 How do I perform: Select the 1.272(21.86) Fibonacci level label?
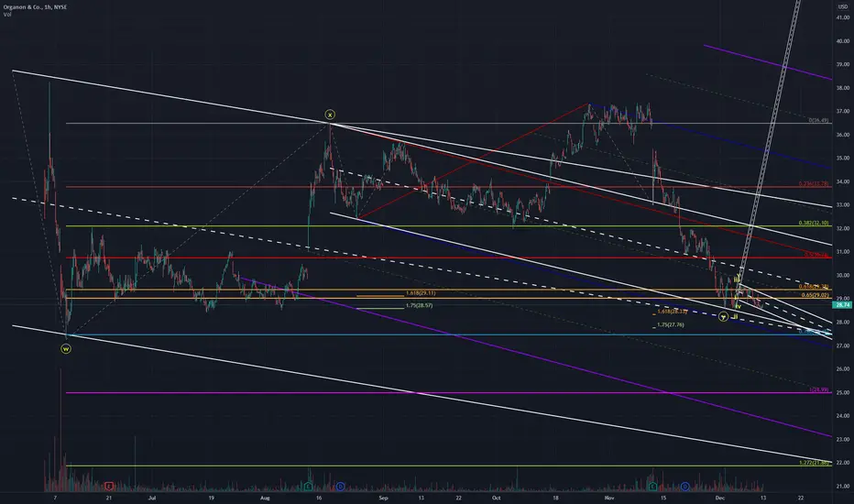click(x=814, y=463)
